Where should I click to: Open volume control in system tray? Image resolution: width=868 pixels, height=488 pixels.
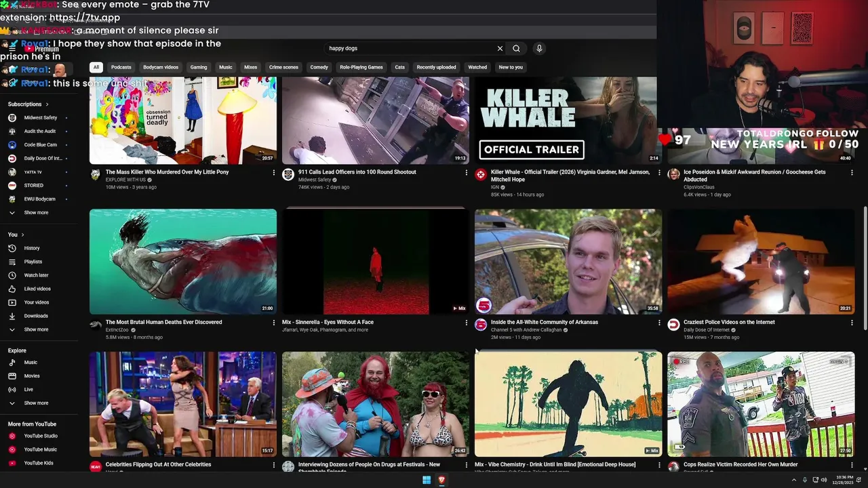tap(824, 480)
